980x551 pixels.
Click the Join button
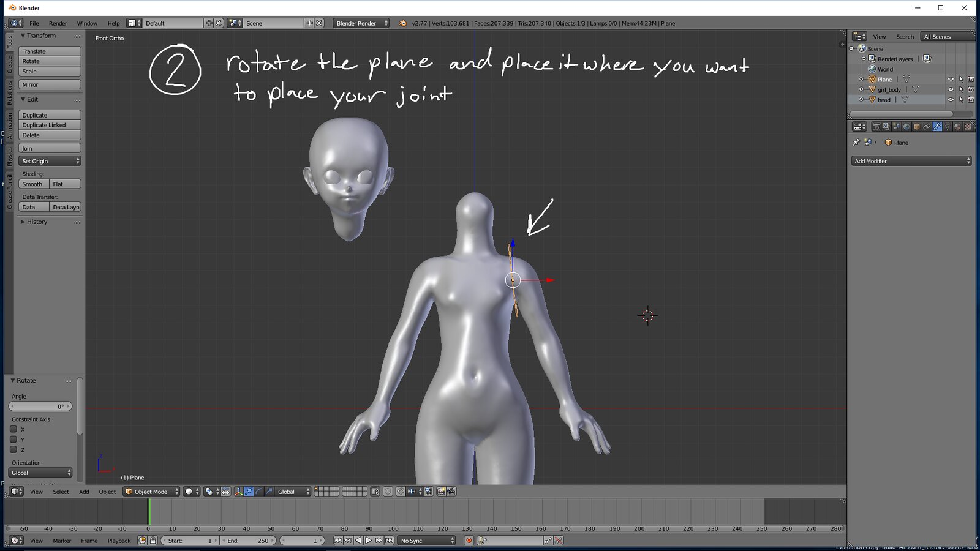point(50,148)
